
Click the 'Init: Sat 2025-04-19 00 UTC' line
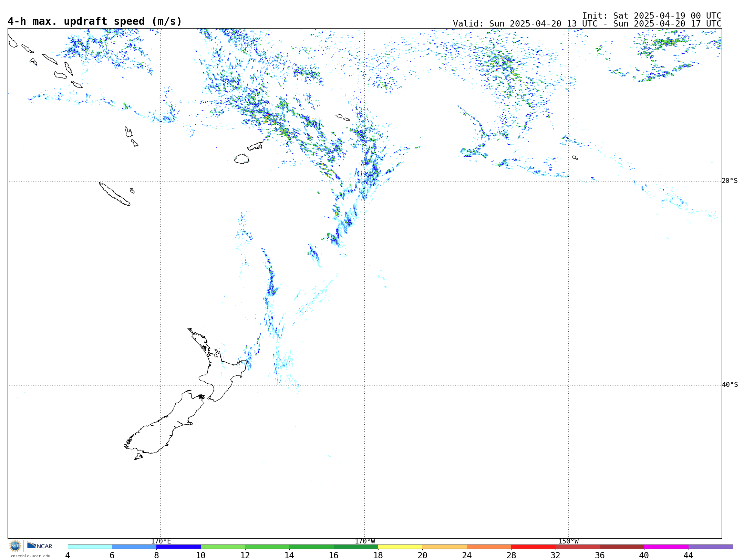click(x=652, y=16)
